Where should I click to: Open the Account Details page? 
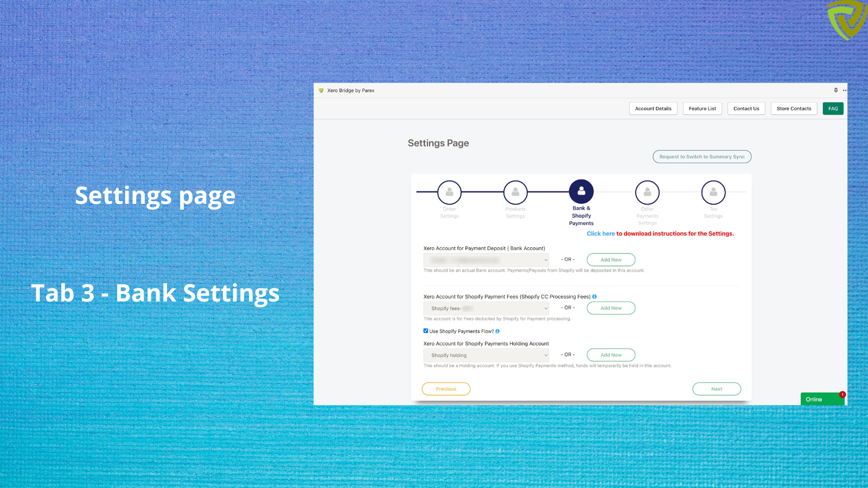coord(653,108)
